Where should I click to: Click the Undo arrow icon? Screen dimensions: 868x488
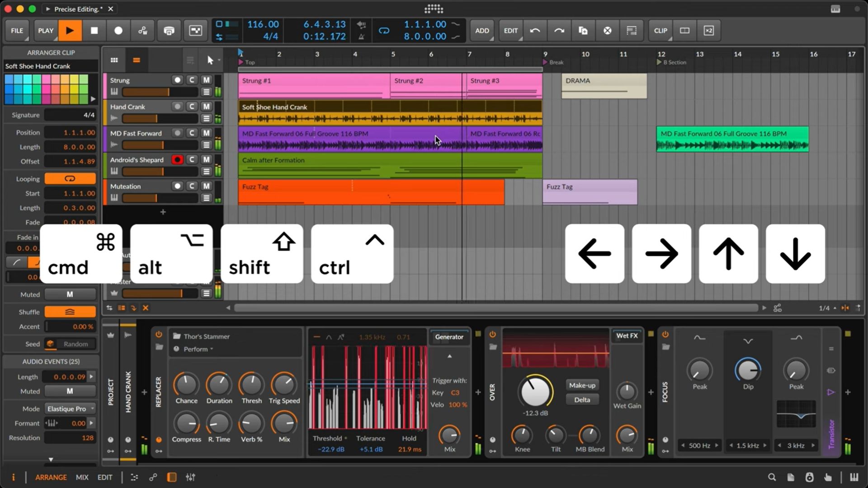click(535, 31)
